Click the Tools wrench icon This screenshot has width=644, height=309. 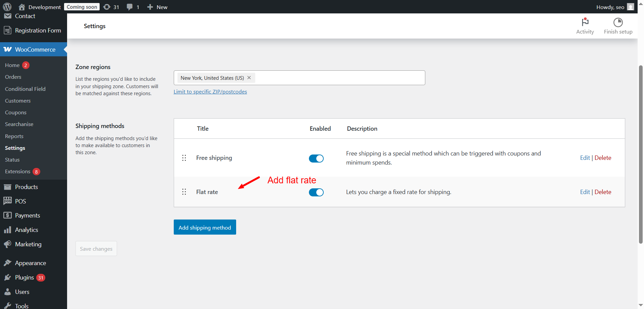point(7,306)
